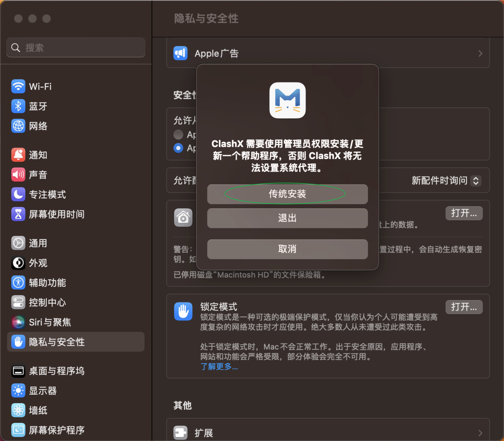Viewport: 504px width, 441px height.
Task: Select the checked App Store developers radio
Action: click(178, 148)
